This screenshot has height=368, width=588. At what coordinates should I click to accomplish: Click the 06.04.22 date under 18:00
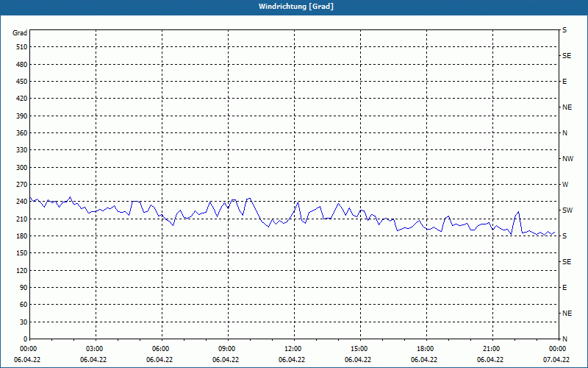(x=424, y=360)
